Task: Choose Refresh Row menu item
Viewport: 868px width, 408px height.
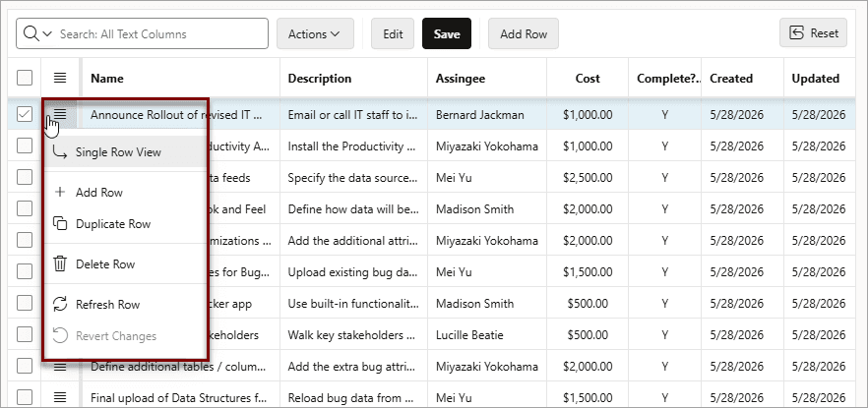Action: (126, 305)
